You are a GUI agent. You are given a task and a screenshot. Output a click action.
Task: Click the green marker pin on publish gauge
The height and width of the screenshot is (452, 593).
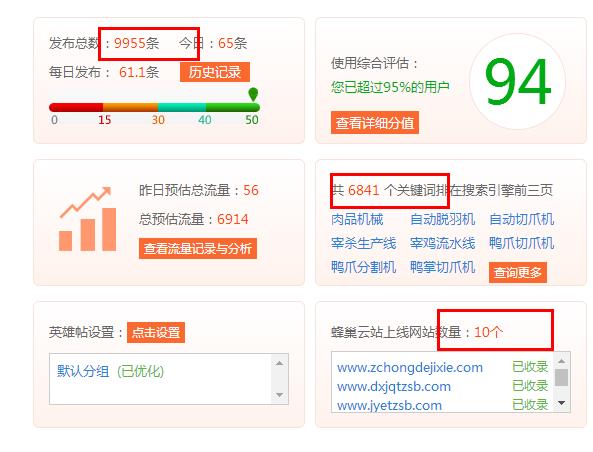pyautogui.click(x=253, y=94)
